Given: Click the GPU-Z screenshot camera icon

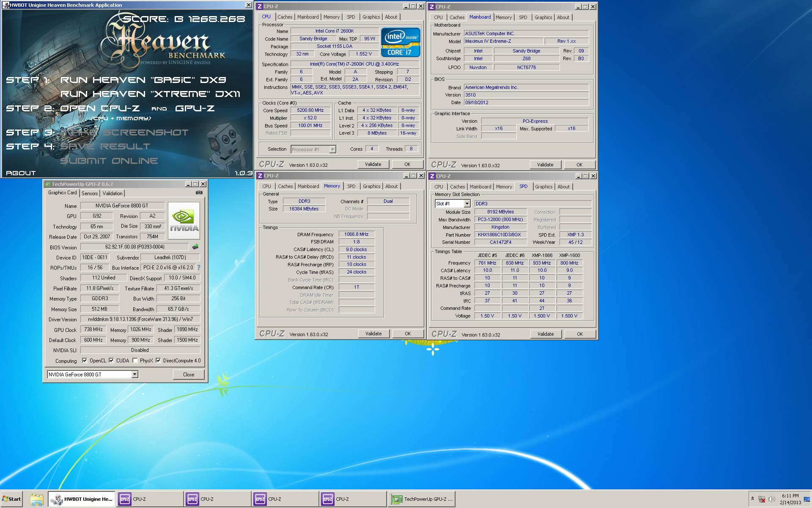Looking at the screenshot, I should pos(199,193).
